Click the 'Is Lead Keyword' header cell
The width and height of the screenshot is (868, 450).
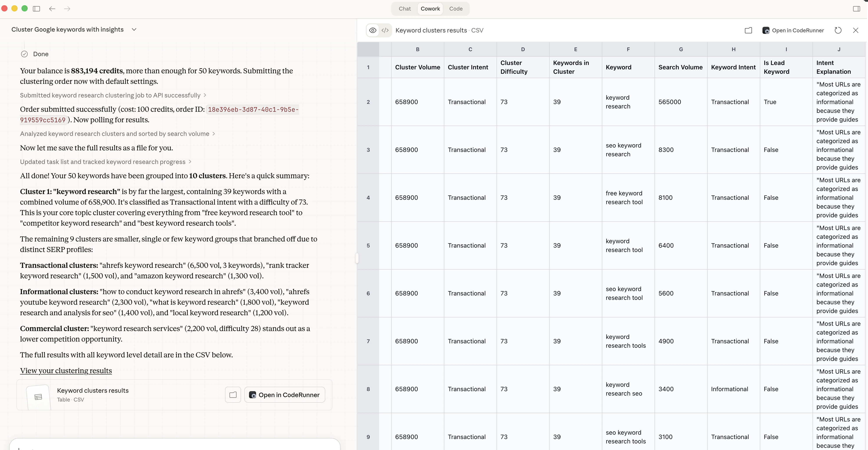pos(786,67)
